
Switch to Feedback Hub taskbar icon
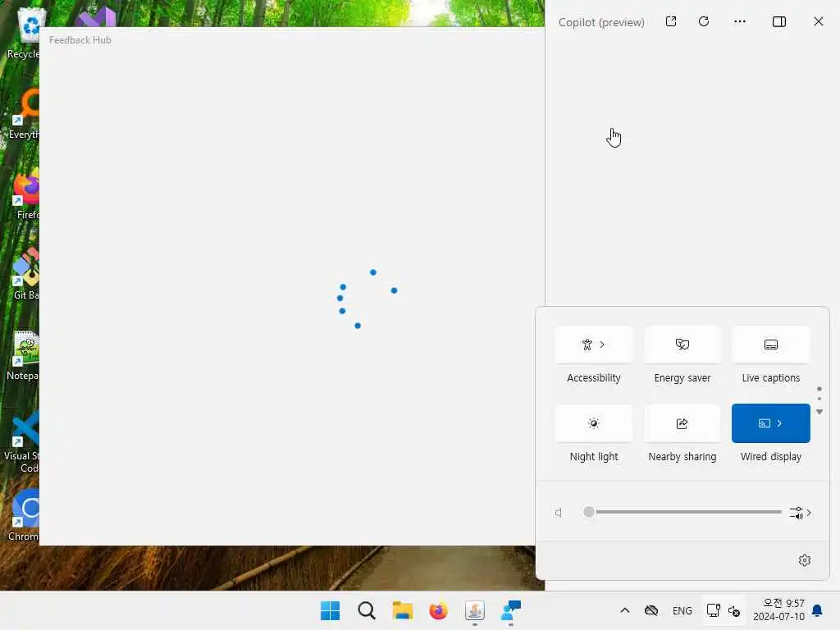click(x=510, y=610)
